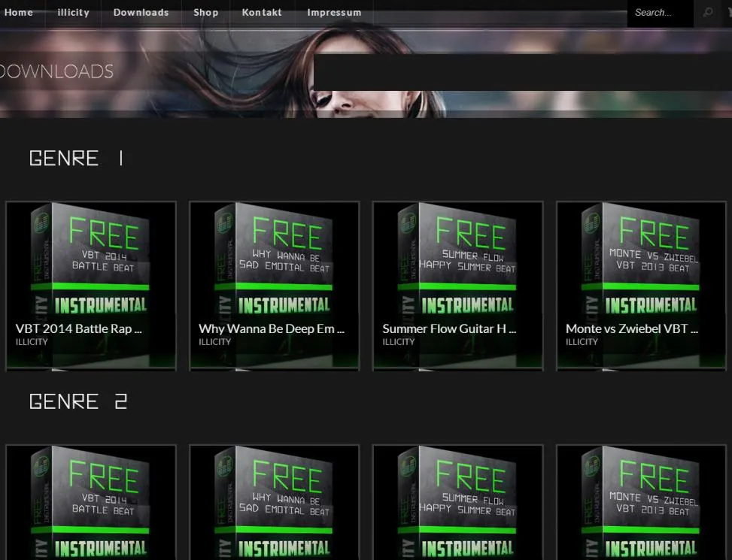Click the GENRE 1 heading
The image size is (732, 560).
point(77,159)
